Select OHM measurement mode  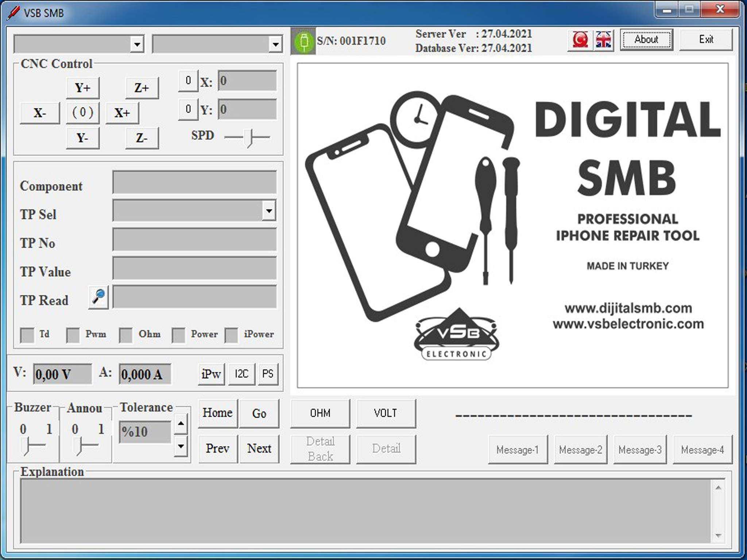pyautogui.click(x=320, y=413)
